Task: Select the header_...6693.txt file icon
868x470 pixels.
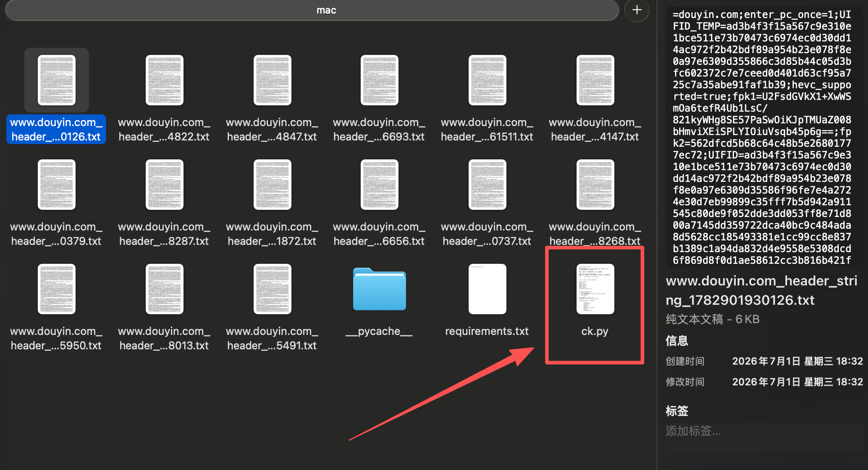Action: pyautogui.click(x=380, y=80)
